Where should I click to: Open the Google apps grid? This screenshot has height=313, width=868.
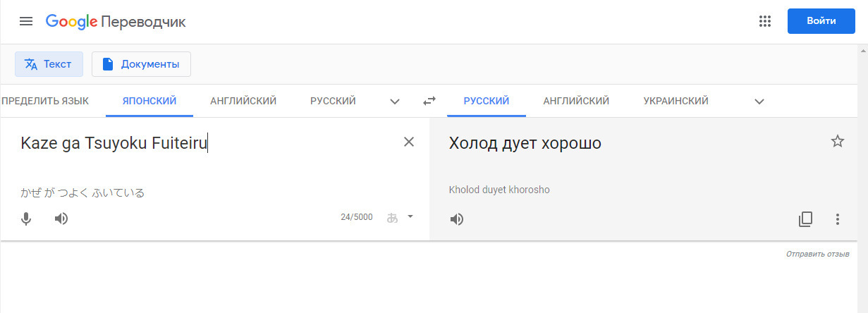[x=765, y=21]
